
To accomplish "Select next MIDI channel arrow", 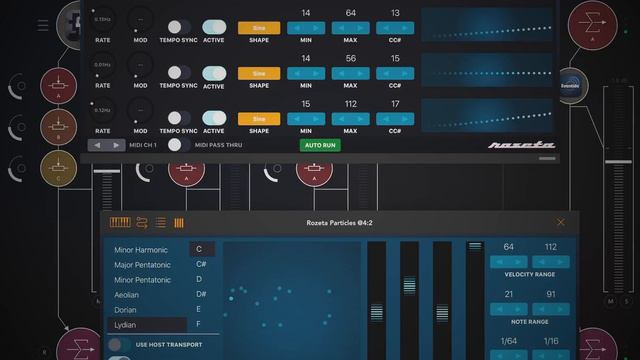I will point(116,145).
